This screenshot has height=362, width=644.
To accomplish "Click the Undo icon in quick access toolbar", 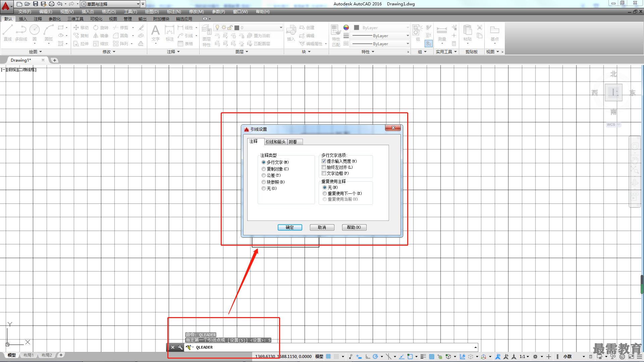I will point(59,4).
